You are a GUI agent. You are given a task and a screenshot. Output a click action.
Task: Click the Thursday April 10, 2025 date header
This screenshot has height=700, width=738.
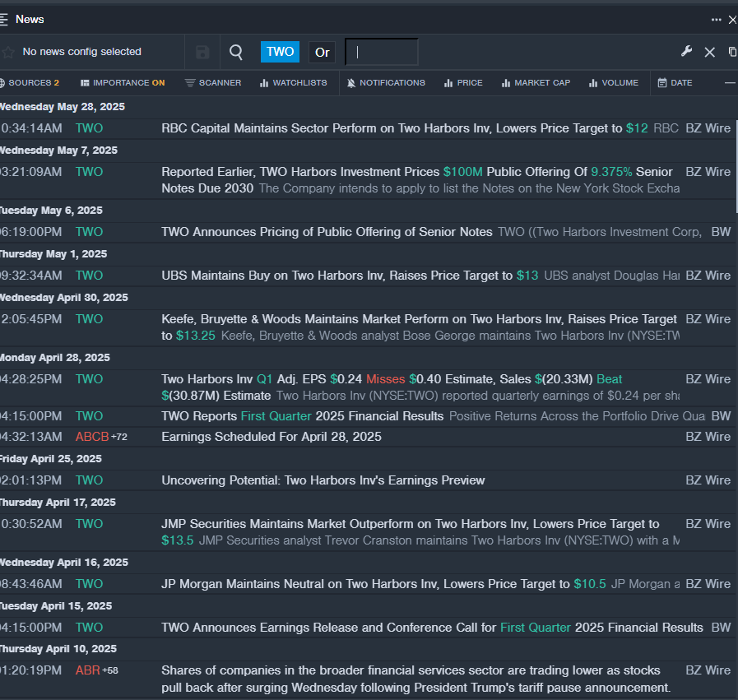pyautogui.click(x=58, y=649)
